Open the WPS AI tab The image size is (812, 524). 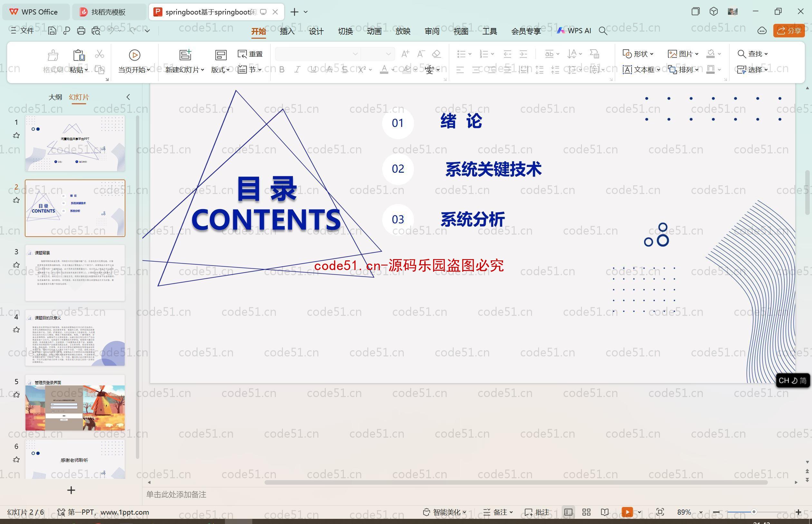pos(574,31)
